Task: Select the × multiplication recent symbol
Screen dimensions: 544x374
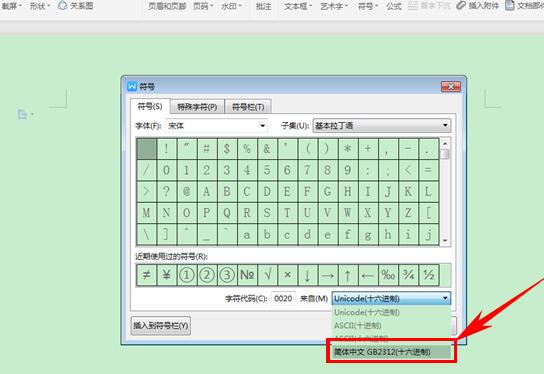Action: (x=287, y=275)
